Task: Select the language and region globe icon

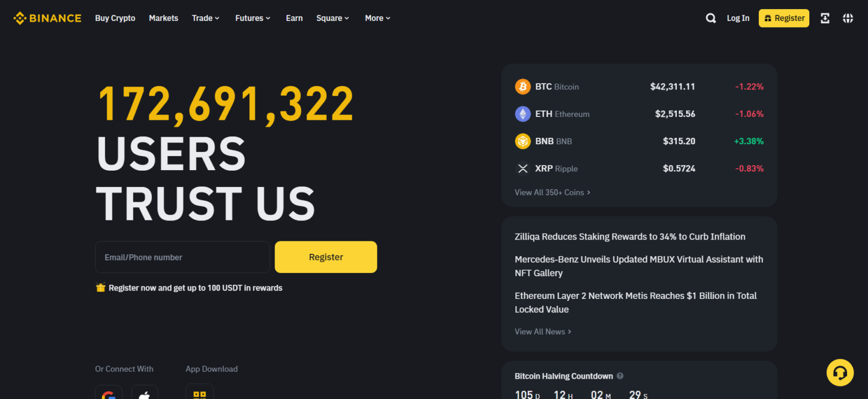Action: click(x=848, y=18)
